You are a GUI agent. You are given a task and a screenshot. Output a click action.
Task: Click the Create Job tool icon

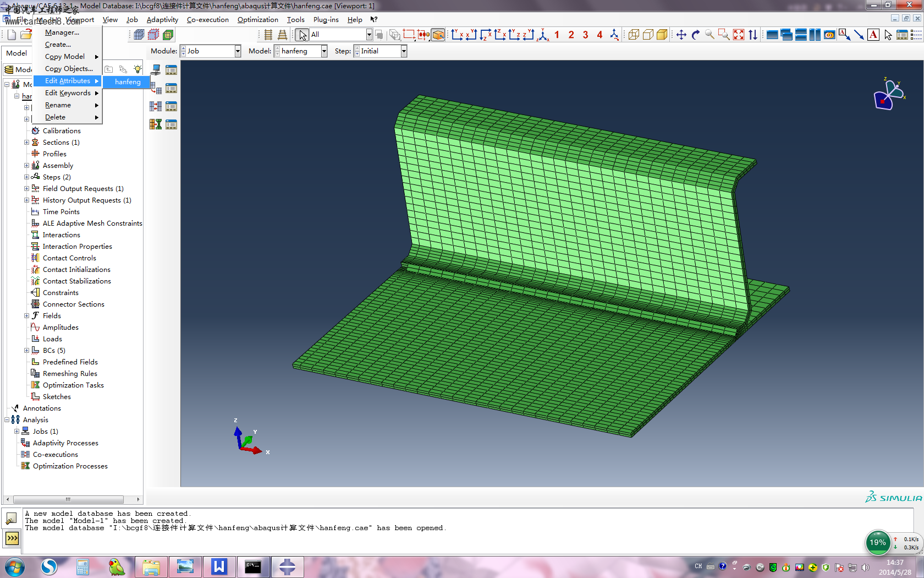click(x=156, y=70)
